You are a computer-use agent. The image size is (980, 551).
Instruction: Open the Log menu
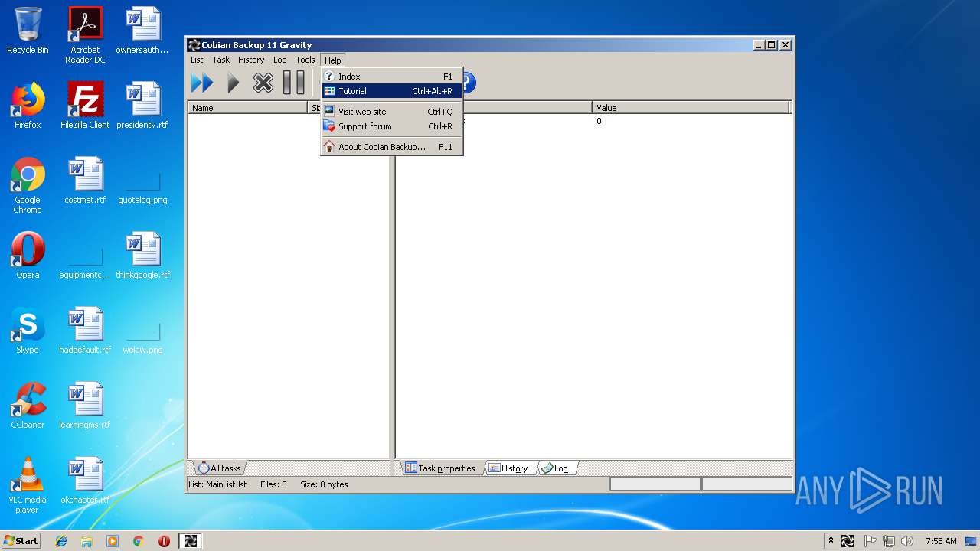[280, 60]
